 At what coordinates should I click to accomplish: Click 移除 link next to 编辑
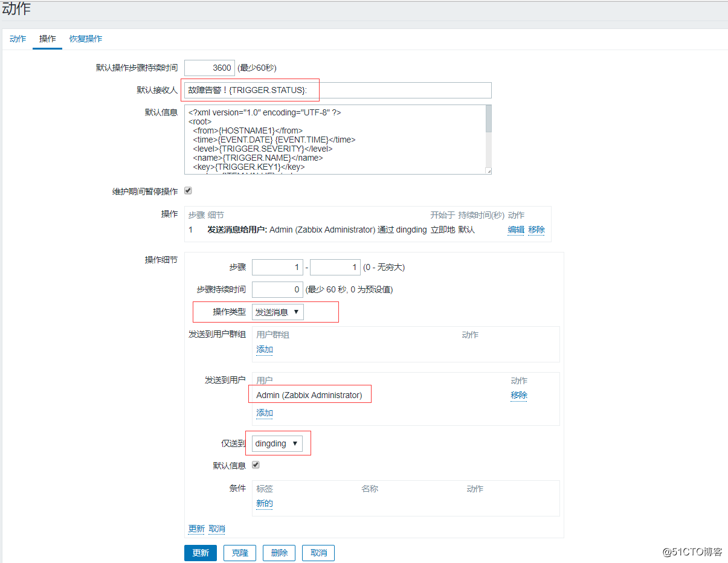tap(536, 230)
